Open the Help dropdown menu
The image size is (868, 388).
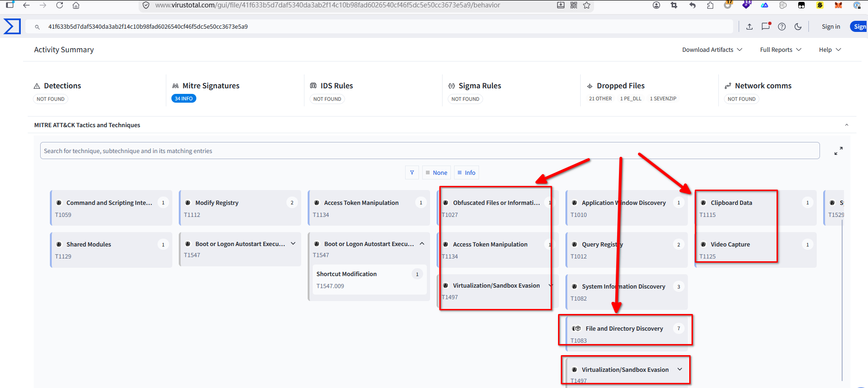[830, 50]
